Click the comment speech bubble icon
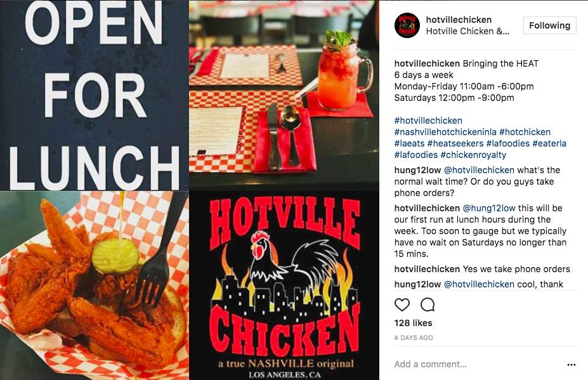588x380 pixels. point(427,305)
